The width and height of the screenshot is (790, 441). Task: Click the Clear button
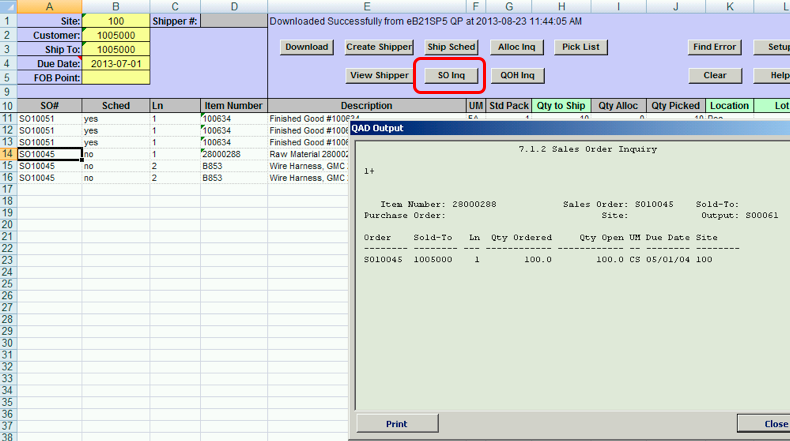click(x=714, y=75)
